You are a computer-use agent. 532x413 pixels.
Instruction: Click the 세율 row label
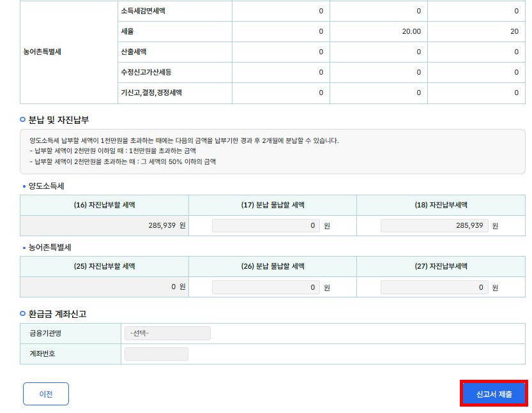pos(127,31)
